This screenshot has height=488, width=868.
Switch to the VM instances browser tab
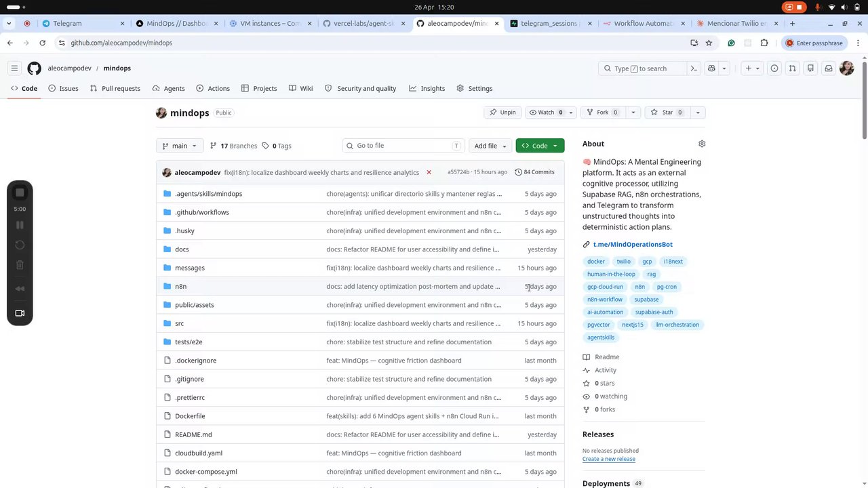click(x=271, y=23)
